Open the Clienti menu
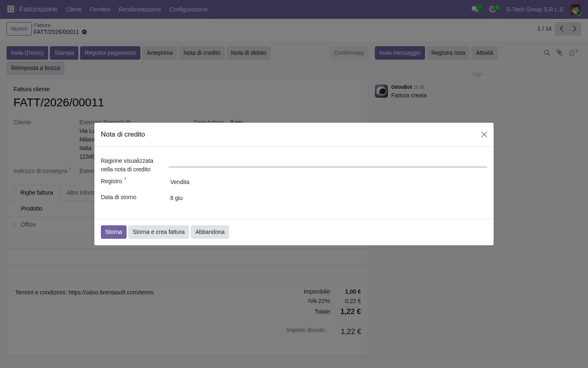The width and height of the screenshot is (588, 368). 73,9
